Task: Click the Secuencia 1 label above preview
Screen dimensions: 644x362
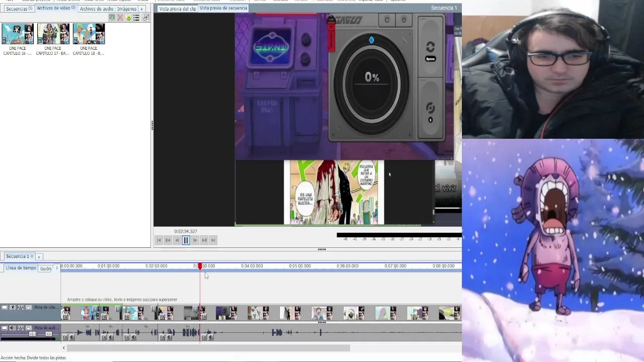Action: (x=444, y=8)
